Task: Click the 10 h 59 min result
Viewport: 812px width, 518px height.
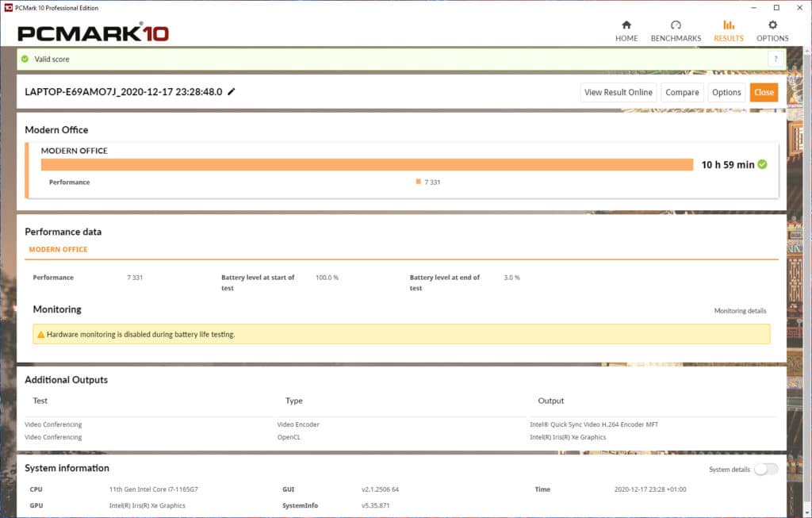Action: coord(728,165)
